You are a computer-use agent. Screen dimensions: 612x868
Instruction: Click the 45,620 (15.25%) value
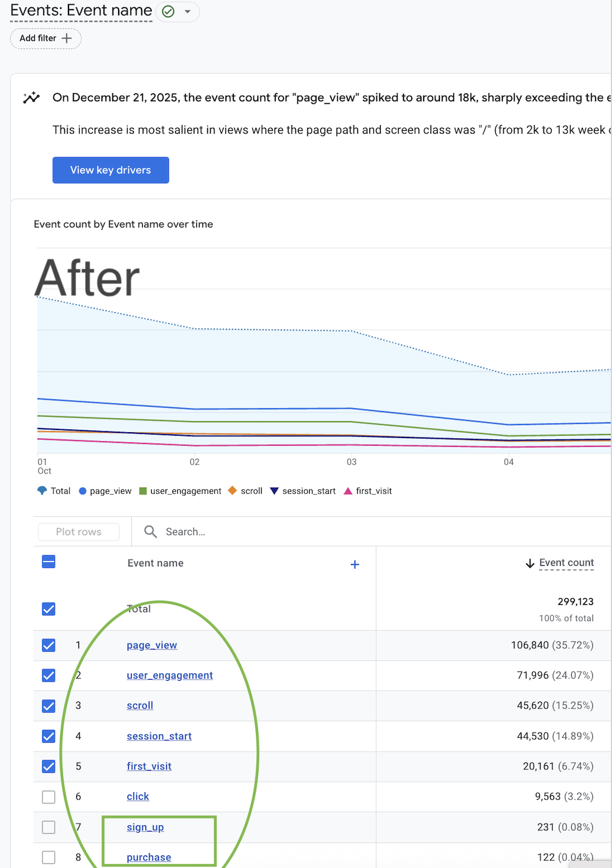pos(555,706)
